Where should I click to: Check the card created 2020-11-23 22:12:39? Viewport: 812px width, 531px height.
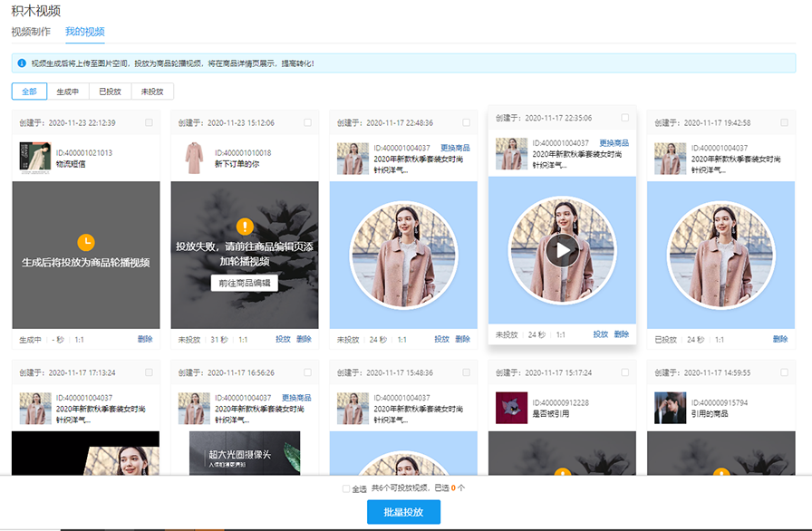click(x=150, y=122)
